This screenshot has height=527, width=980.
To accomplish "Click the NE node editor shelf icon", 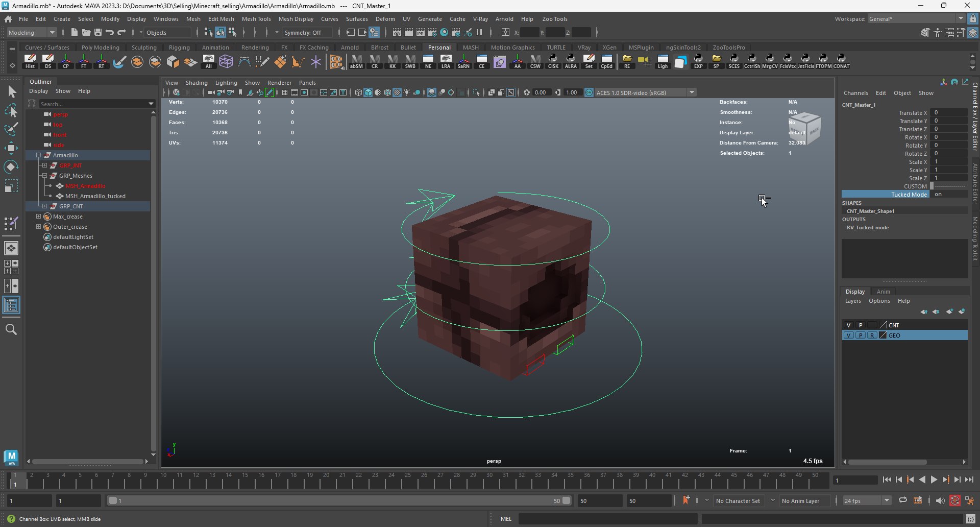I will coord(428,61).
